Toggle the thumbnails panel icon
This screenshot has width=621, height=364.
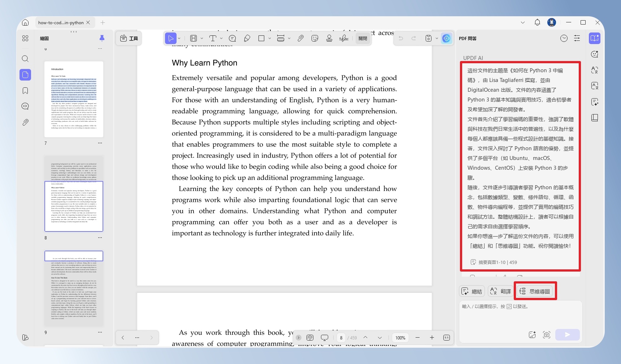click(25, 75)
